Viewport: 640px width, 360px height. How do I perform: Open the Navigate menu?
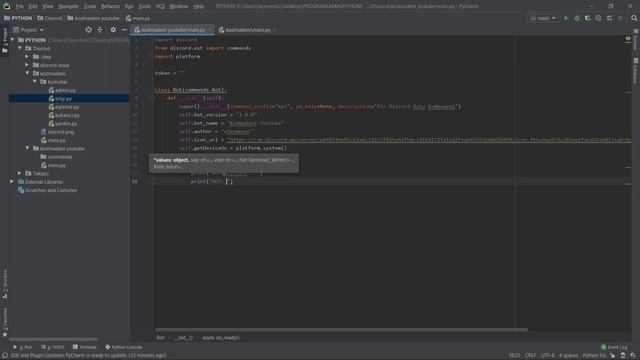(x=68, y=6)
